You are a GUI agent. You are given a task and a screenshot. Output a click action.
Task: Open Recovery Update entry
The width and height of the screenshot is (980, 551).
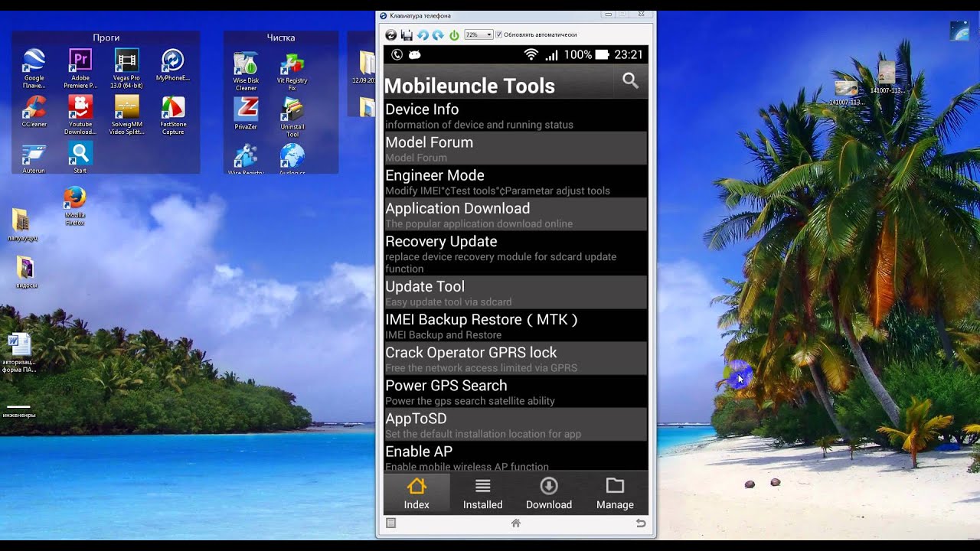click(515, 253)
